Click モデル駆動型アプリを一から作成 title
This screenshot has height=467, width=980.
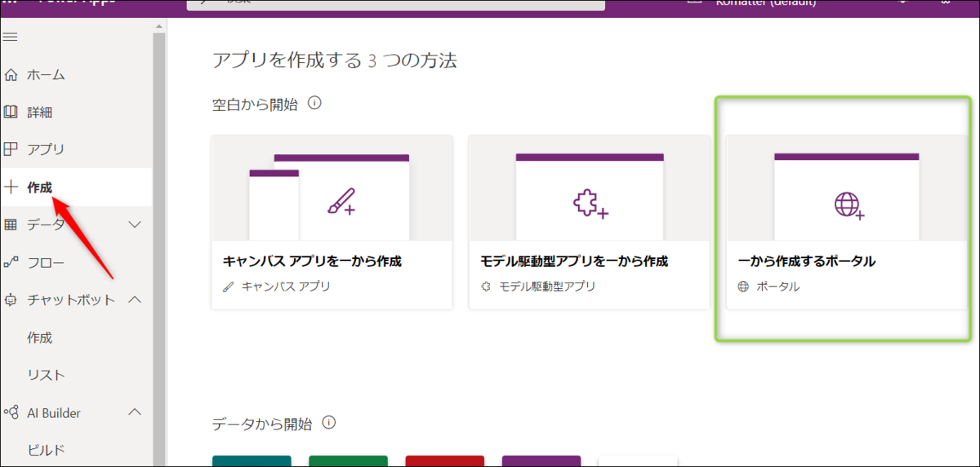[574, 261]
